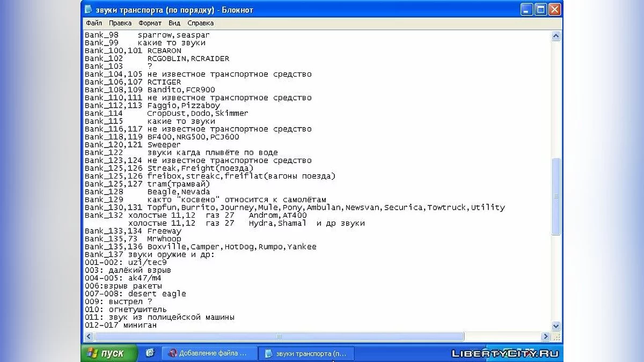Click the vertical scrollbar up arrow
The width and height of the screenshot is (644, 362).
[x=556, y=36]
